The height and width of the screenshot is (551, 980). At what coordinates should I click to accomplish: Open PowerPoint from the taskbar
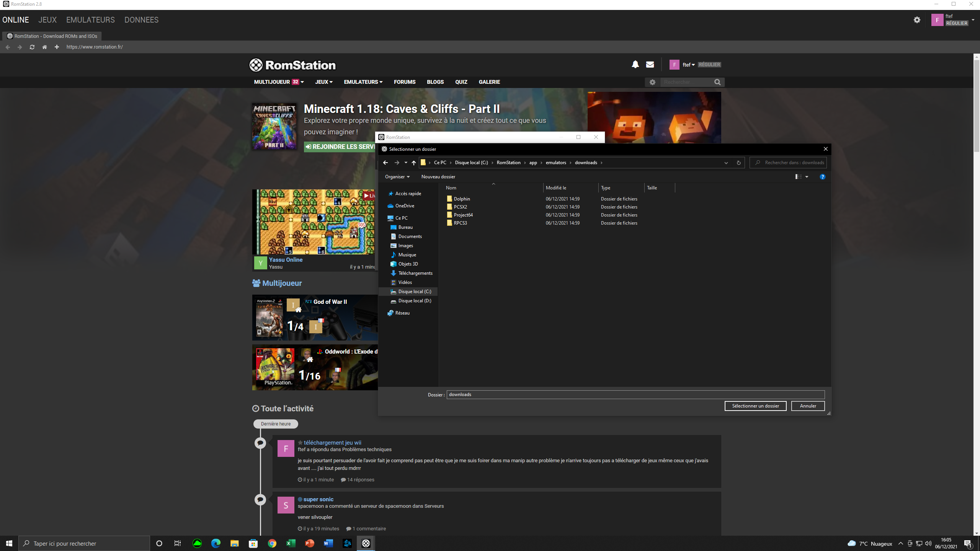pos(309,543)
